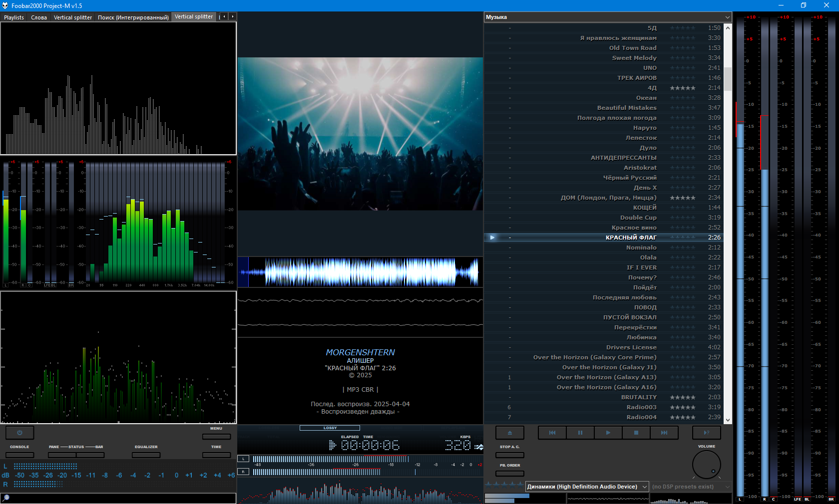
Task: Open the Слова tab
Action: (39, 17)
